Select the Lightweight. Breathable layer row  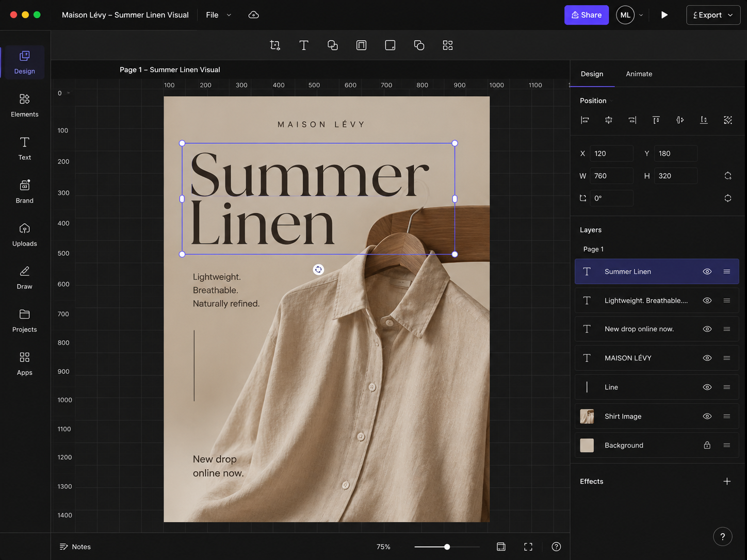click(x=657, y=301)
